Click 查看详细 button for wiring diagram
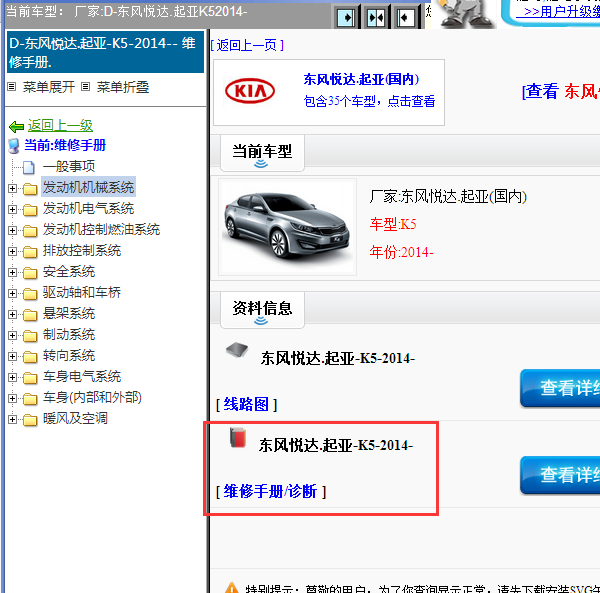 coord(560,388)
